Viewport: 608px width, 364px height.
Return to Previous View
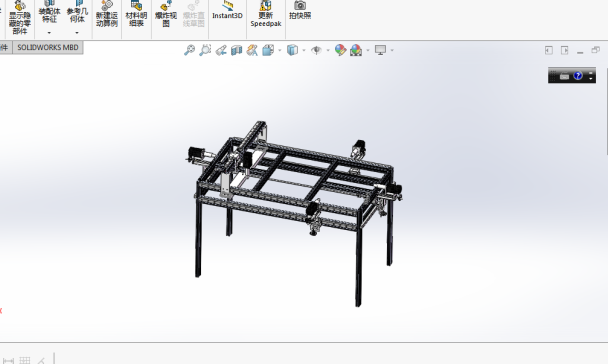point(221,50)
